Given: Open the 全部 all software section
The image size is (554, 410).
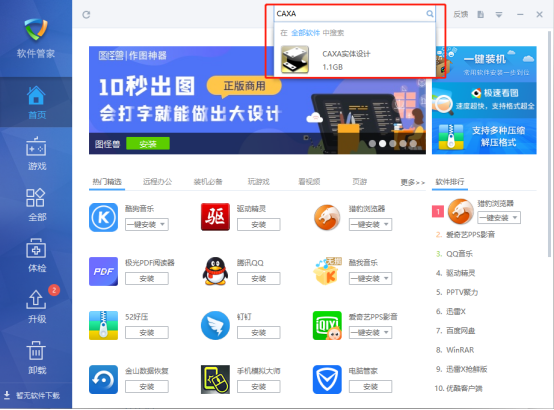Looking at the screenshot, I should pos(36,204).
